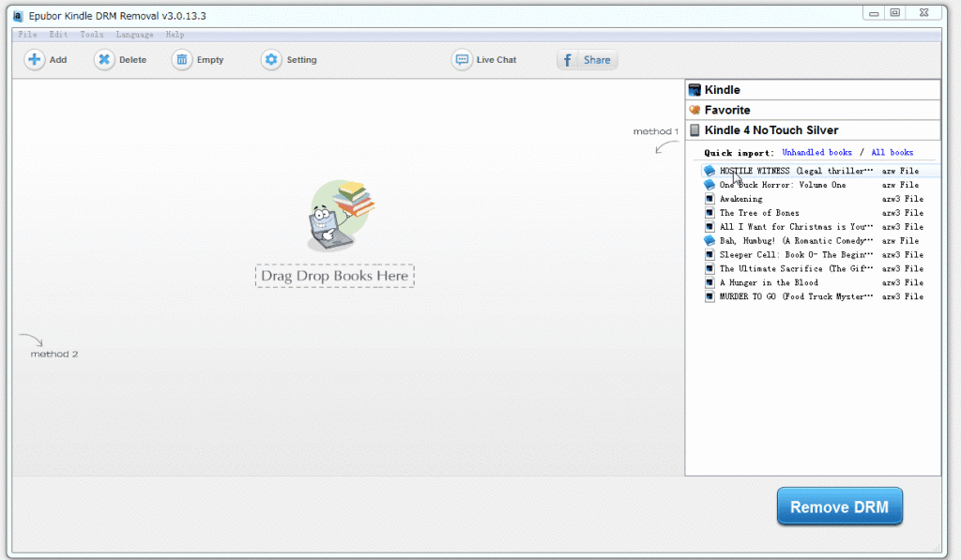961x560 pixels.
Task: Click the file icon beside Sleeper Cell
Action: [709, 254]
